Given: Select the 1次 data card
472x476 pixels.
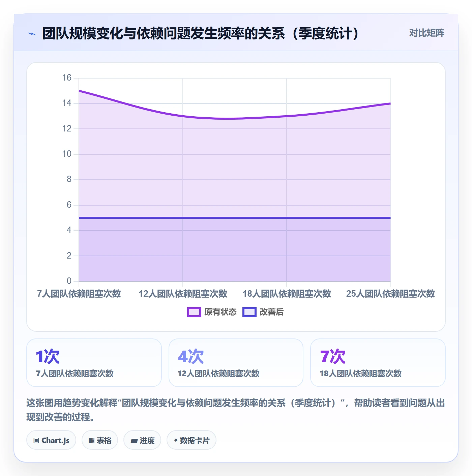Looking at the screenshot, I should pos(94,363).
